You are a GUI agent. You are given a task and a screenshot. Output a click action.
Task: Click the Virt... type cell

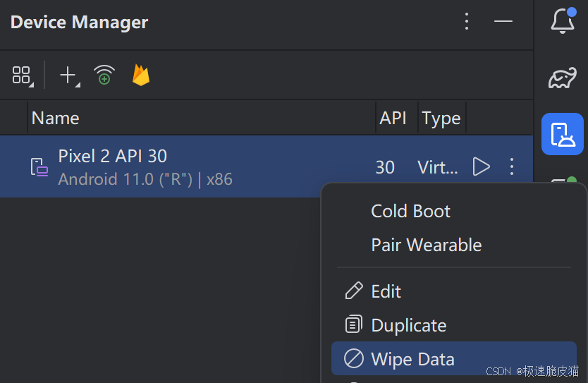[438, 167]
